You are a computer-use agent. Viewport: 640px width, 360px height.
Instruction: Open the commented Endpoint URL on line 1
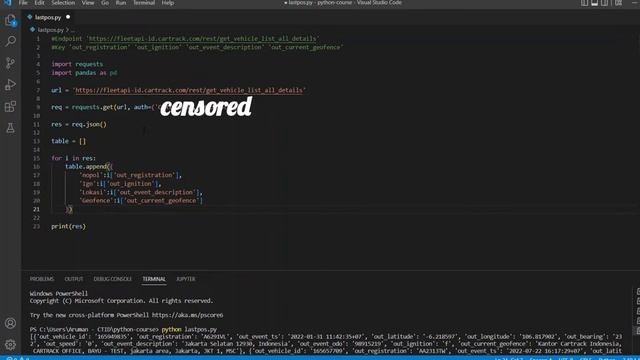click(x=203, y=39)
